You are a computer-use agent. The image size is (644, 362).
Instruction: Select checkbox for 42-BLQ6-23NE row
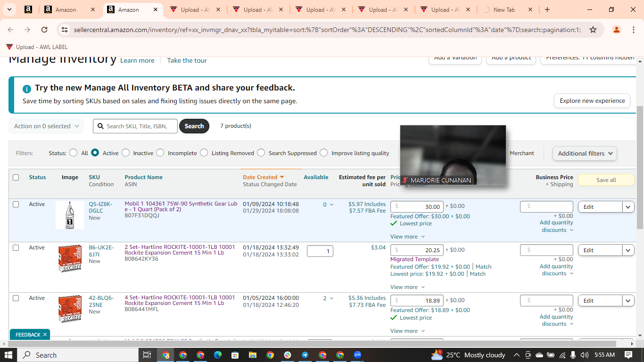tap(16, 298)
